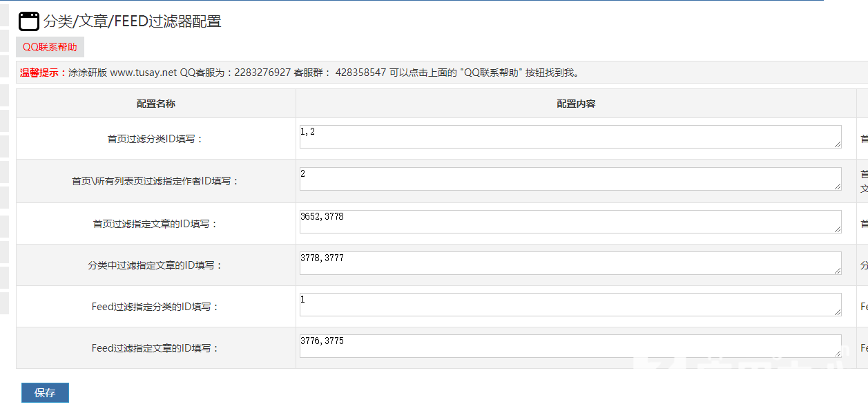The image size is (868, 420).
Task: Click resize grip of textarea containing 3776,3775
Action: pyautogui.click(x=838, y=354)
